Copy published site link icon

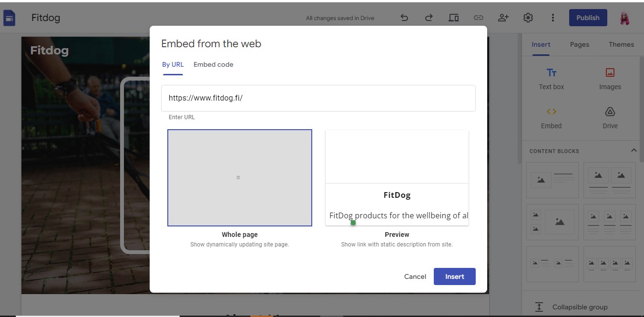478,18
